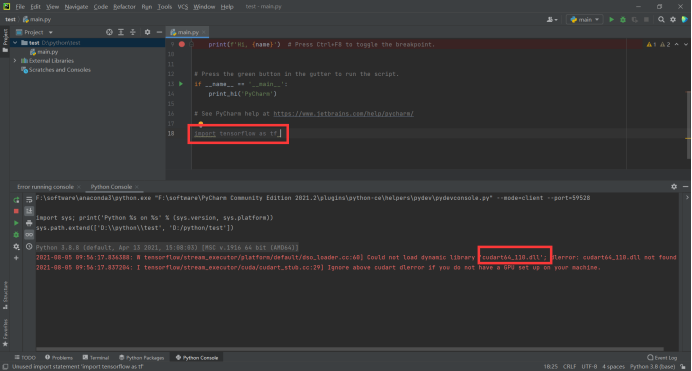Open the Refactor menu
This screenshot has width=692, height=371.
pos(124,7)
